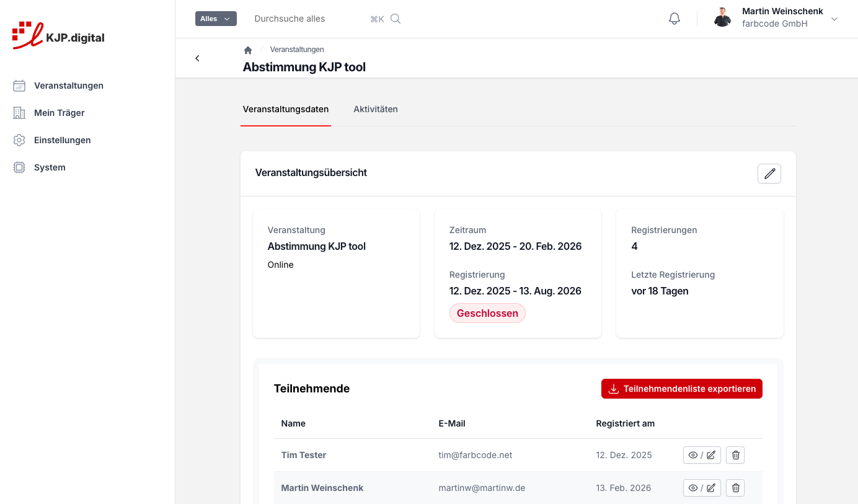
Task: Follow the Veranstaltungen breadcrumb link
Action: (297, 50)
